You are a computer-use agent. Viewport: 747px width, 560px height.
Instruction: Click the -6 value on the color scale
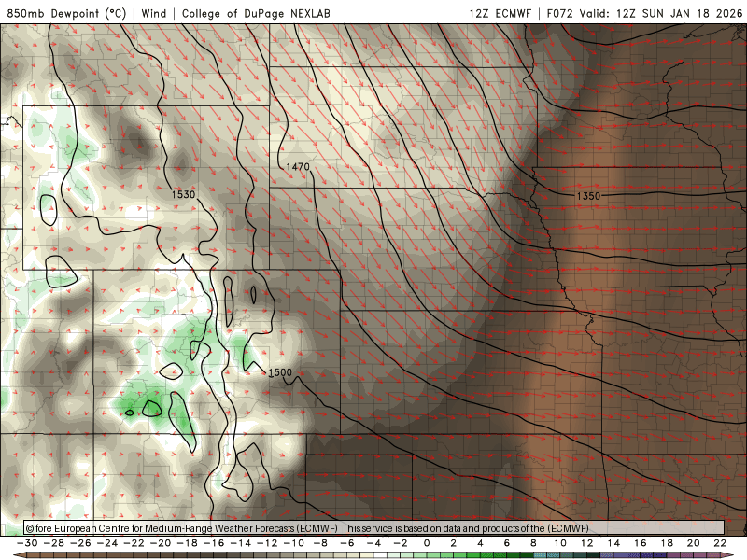(347, 543)
